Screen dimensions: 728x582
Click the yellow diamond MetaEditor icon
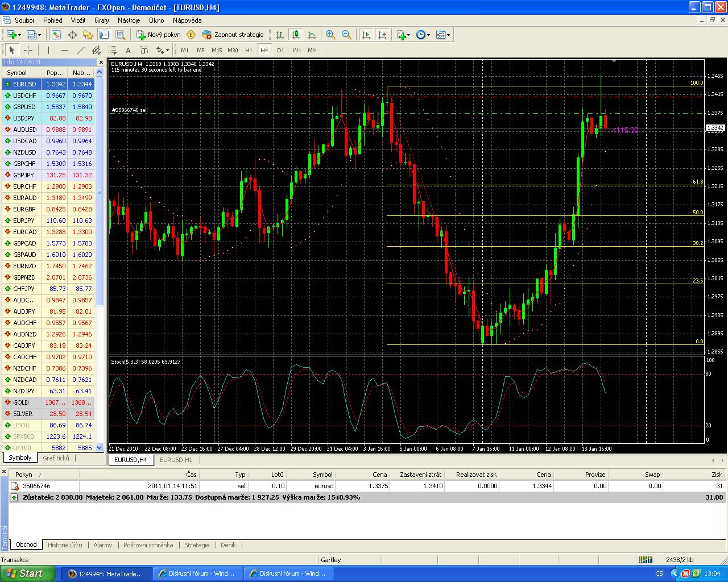point(191,35)
